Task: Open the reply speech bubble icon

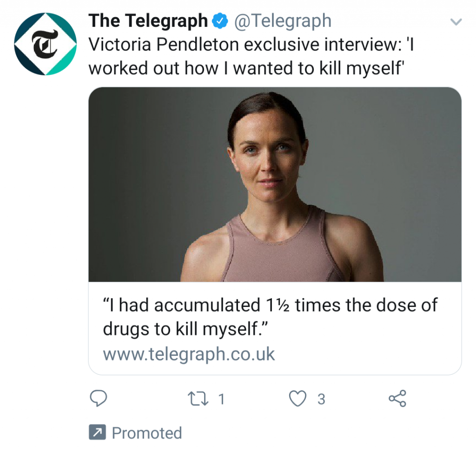Action: pyautogui.click(x=99, y=398)
